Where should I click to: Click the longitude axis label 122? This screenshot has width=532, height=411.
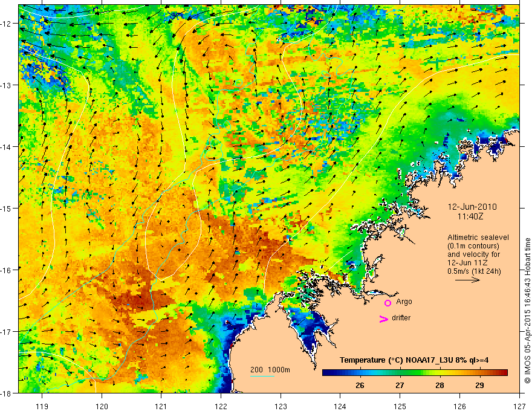coord(221,406)
